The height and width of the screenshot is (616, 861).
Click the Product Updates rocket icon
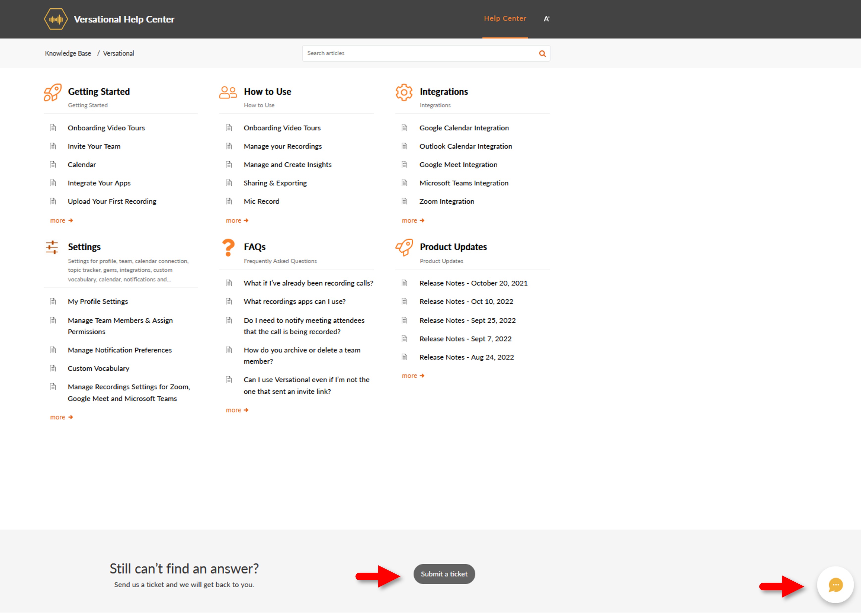[404, 247]
